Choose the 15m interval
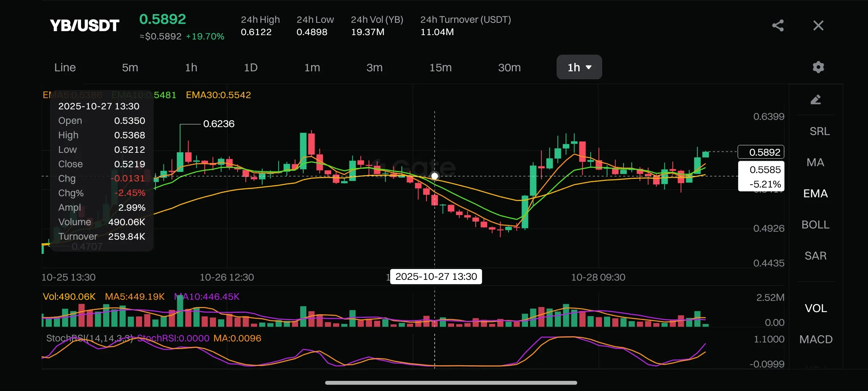This screenshot has height=391, width=868. [x=440, y=67]
